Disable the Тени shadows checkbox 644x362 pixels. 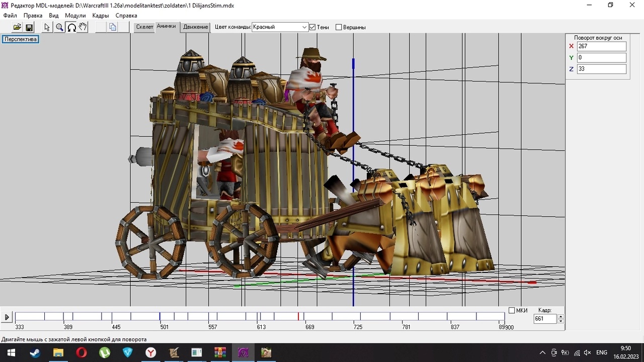point(312,27)
